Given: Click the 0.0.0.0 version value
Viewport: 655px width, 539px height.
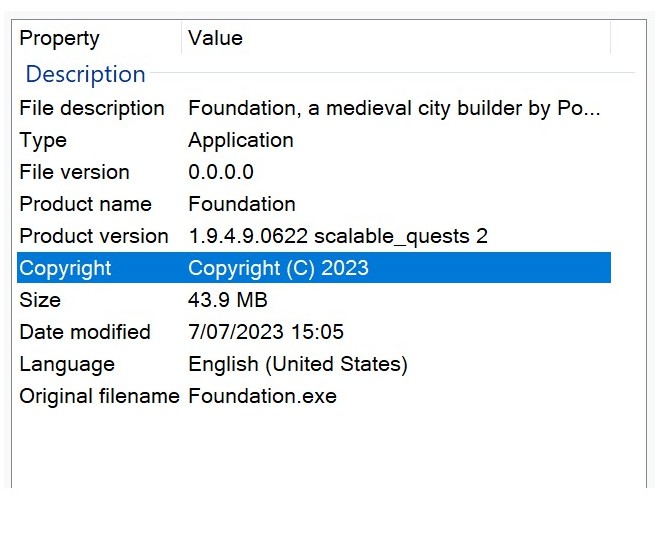Looking at the screenshot, I should point(221,172).
